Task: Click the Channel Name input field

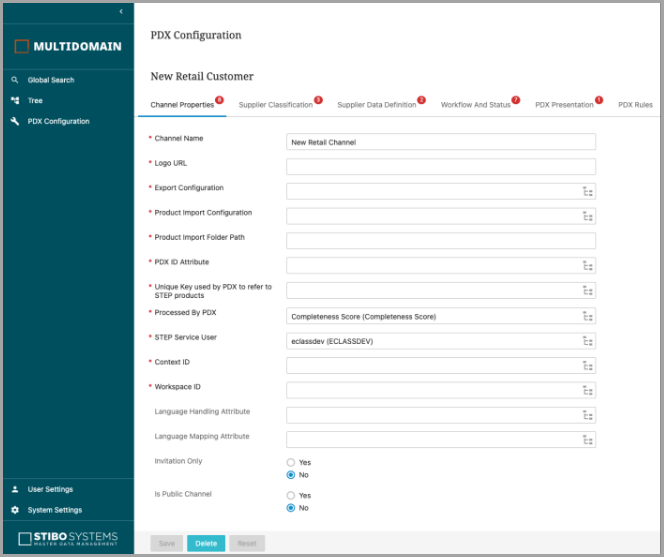Action: [440, 142]
